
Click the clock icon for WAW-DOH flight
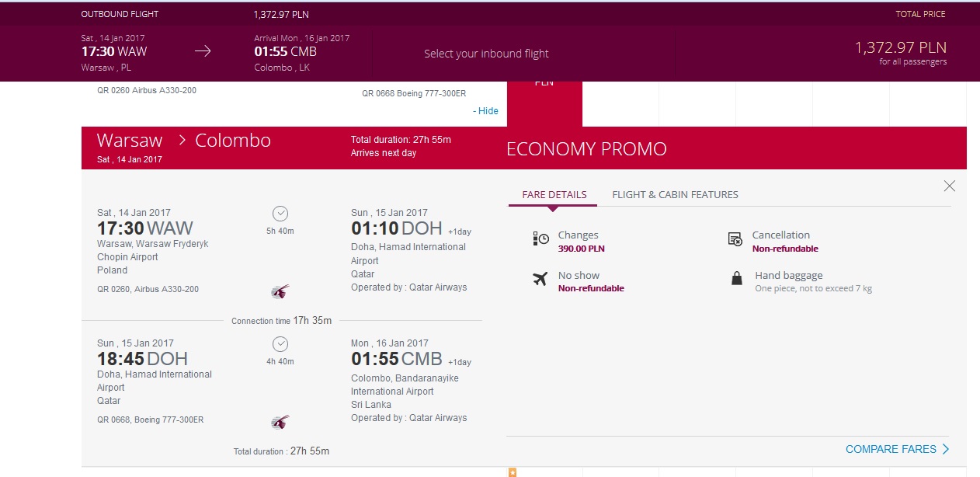tap(280, 213)
